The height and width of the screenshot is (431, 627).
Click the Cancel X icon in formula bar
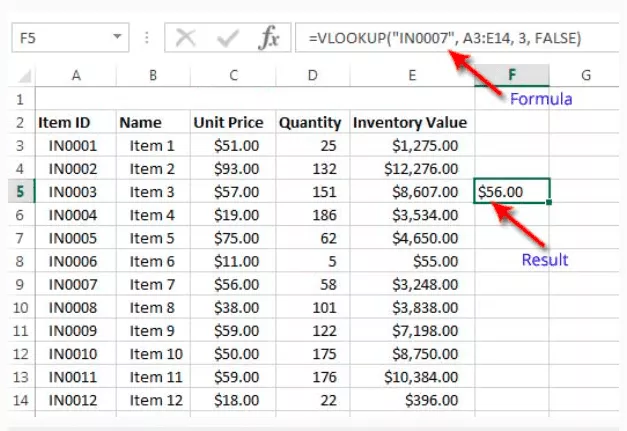[x=185, y=38]
